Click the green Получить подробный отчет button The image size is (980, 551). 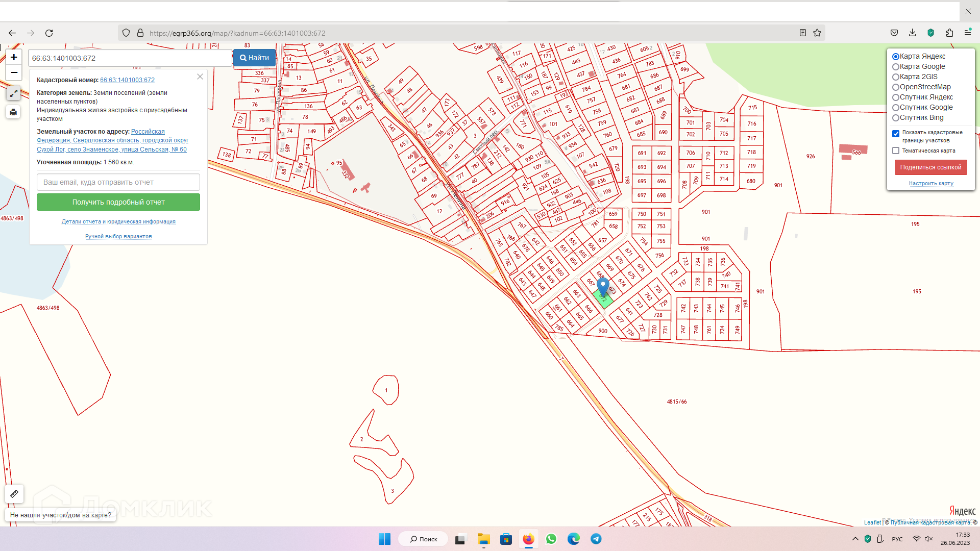coord(118,203)
